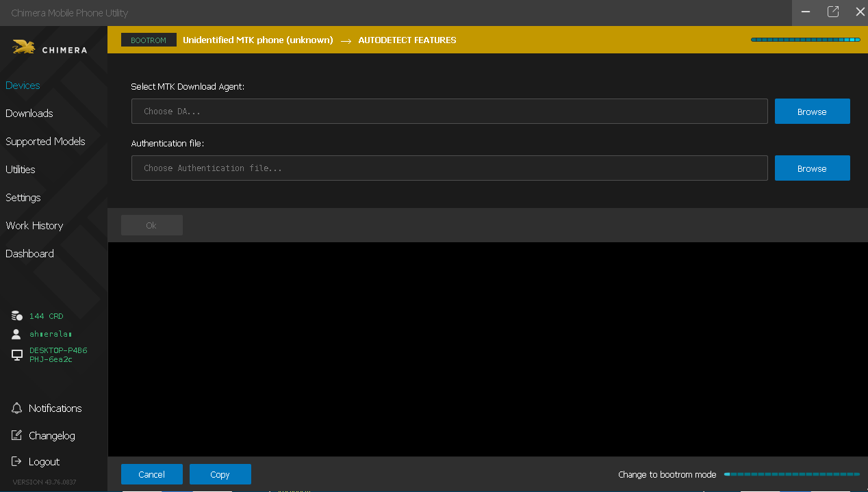Click the 144 CRD credits text
868x492 pixels.
point(47,316)
